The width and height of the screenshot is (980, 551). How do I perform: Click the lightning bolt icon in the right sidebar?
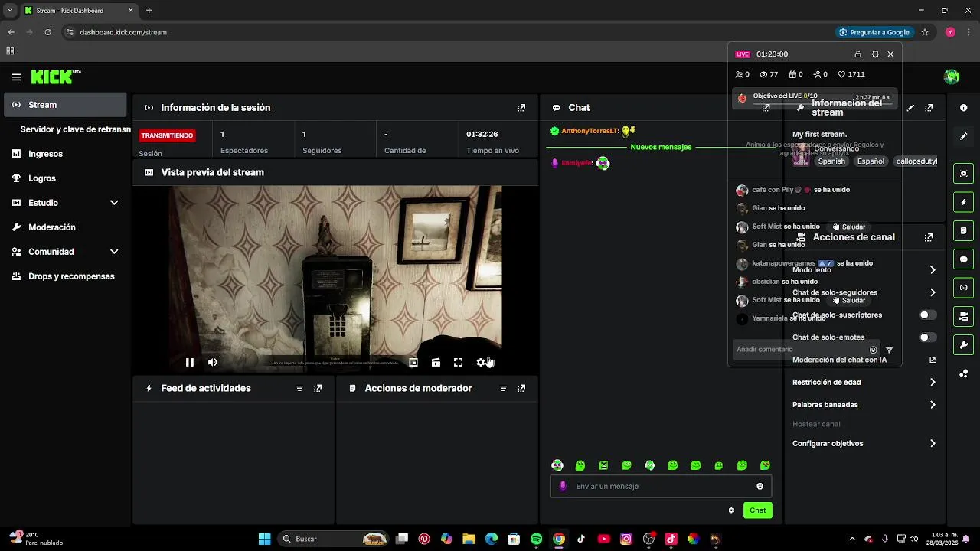[964, 202]
